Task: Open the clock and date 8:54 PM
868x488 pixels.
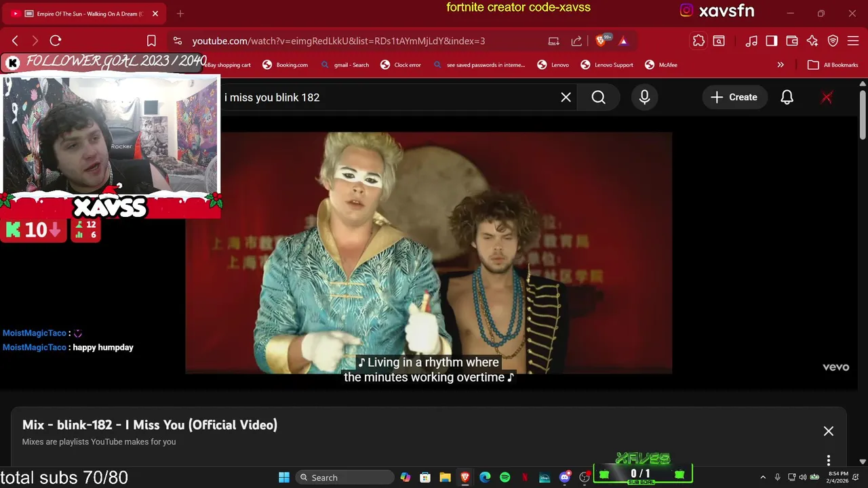Action: pyautogui.click(x=838, y=477)
